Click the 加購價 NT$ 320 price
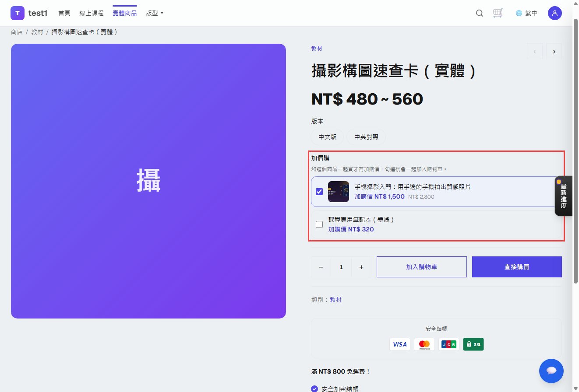This screenshot has width=579, height=392. click(x=351, y=229)
